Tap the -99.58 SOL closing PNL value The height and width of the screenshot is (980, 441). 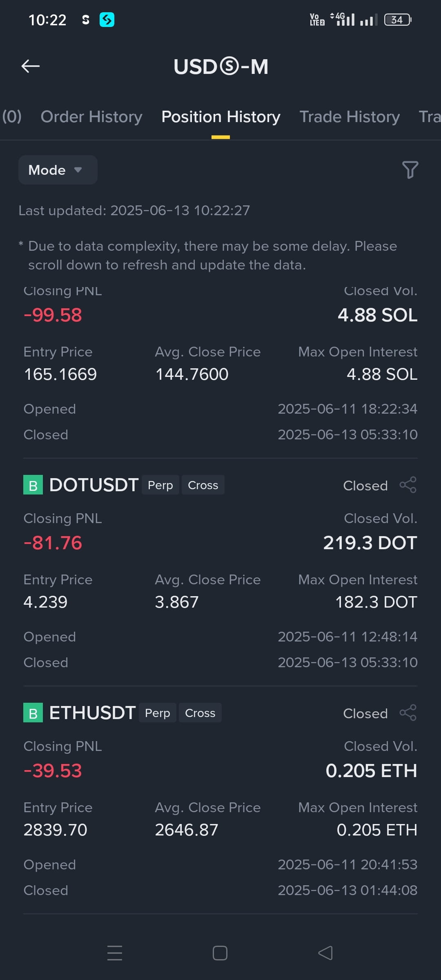coord(53,315)
